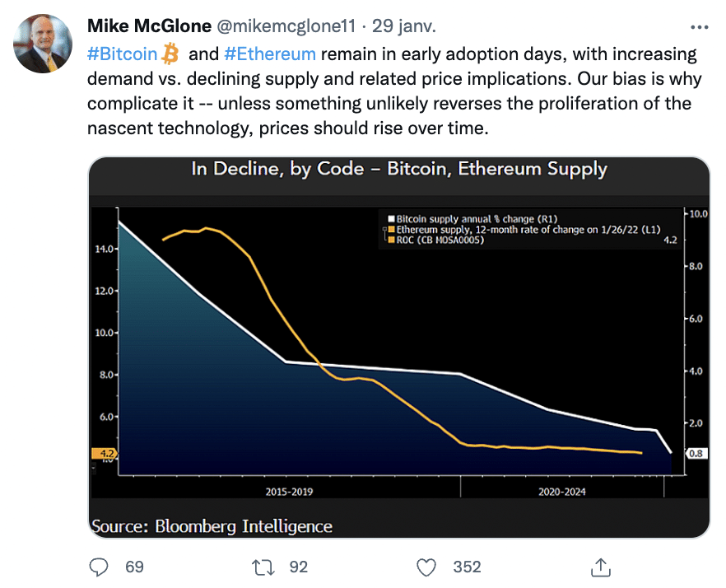Click orange Ethereum supply legend swatch

[391, 230]
